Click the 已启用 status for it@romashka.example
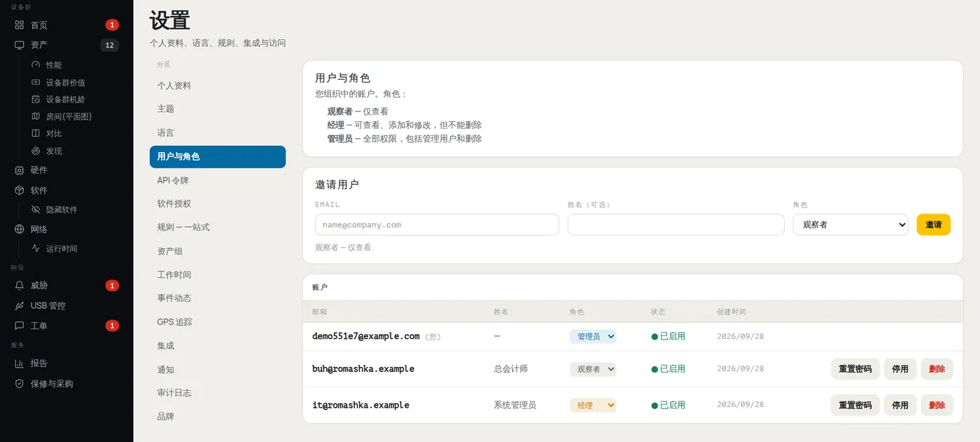Image resolution: width=980 pixels, height=442 pixels. tap(668, 406)
